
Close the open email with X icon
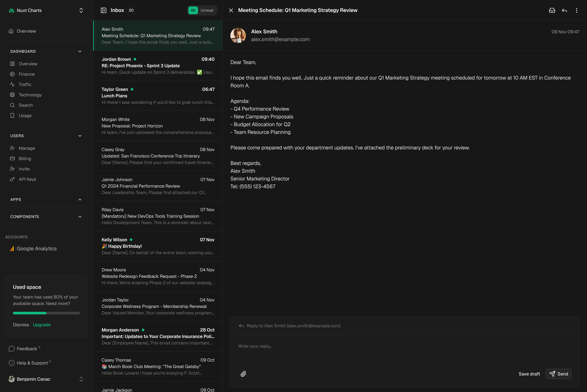[x=231, y=10]
